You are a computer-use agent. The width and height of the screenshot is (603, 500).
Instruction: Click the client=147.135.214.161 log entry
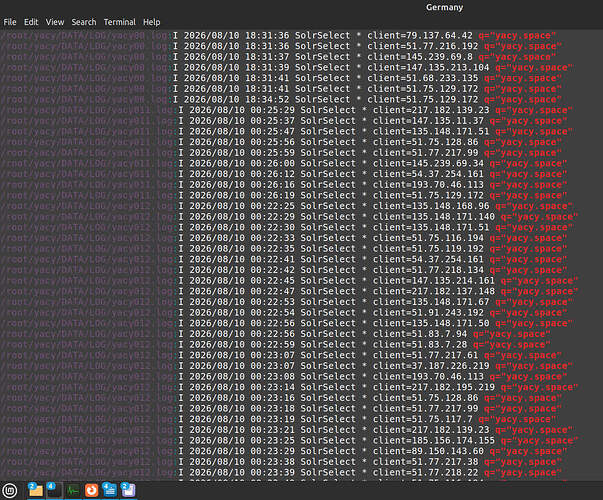click(x=434, y=280)
